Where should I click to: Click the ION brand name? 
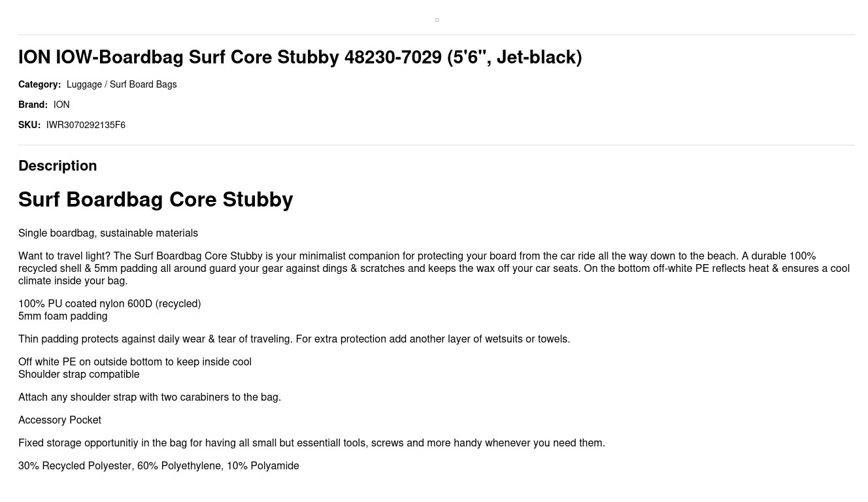[61, 105]
